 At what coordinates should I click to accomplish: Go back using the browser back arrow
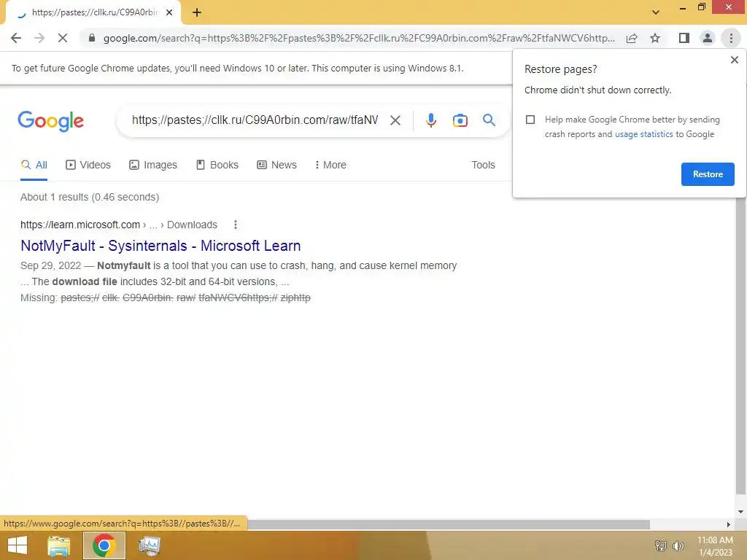16,38
